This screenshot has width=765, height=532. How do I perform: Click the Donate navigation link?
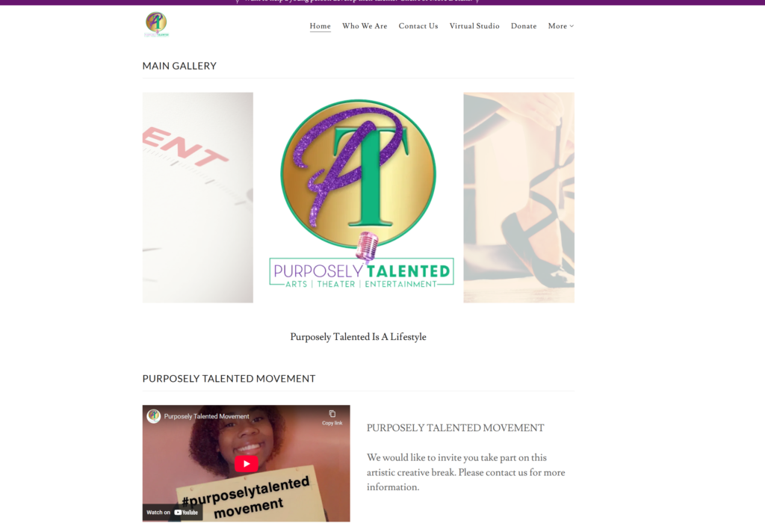[524, 26]
